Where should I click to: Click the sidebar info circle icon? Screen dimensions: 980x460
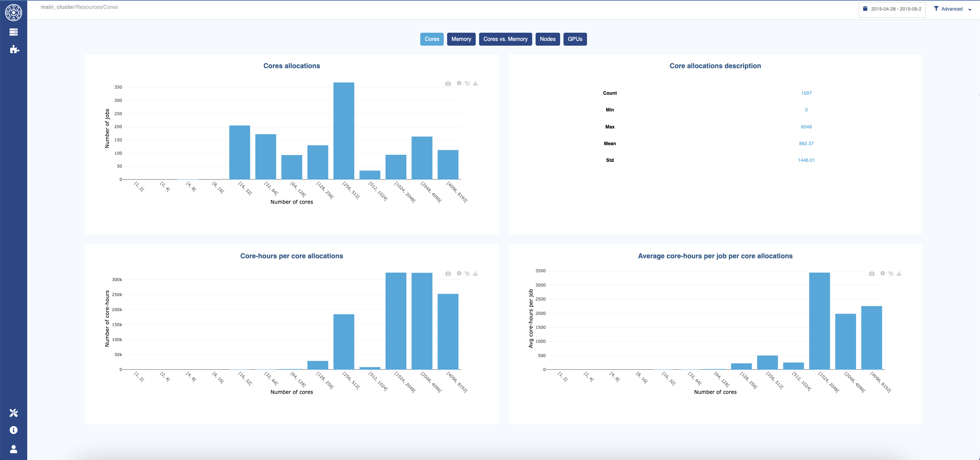click(x=13, y=430)
